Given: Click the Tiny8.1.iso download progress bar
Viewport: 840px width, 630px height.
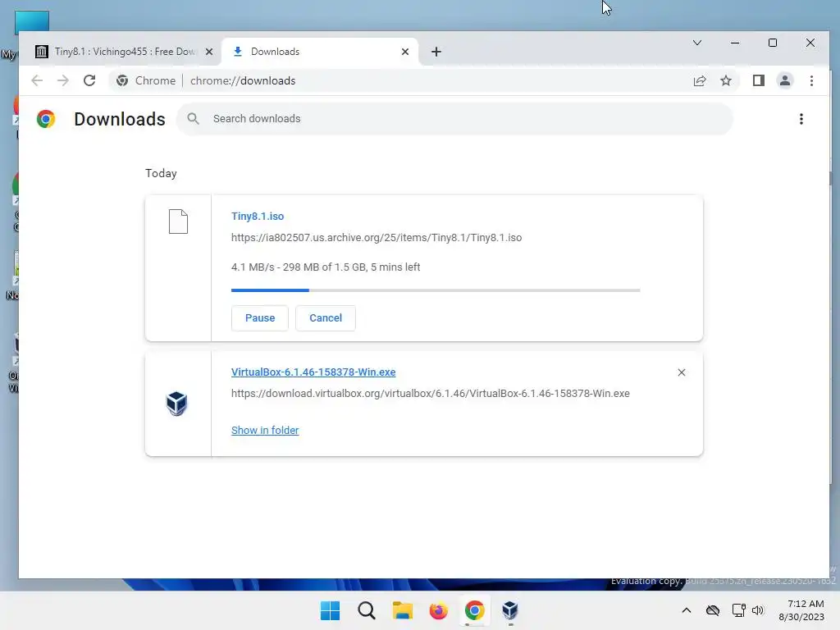Looking at the screenshot, I should tap(436, 290).
